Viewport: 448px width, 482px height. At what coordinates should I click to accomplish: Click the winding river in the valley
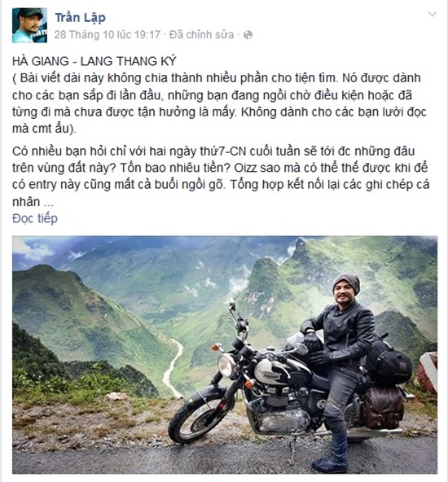coord(172,367)
